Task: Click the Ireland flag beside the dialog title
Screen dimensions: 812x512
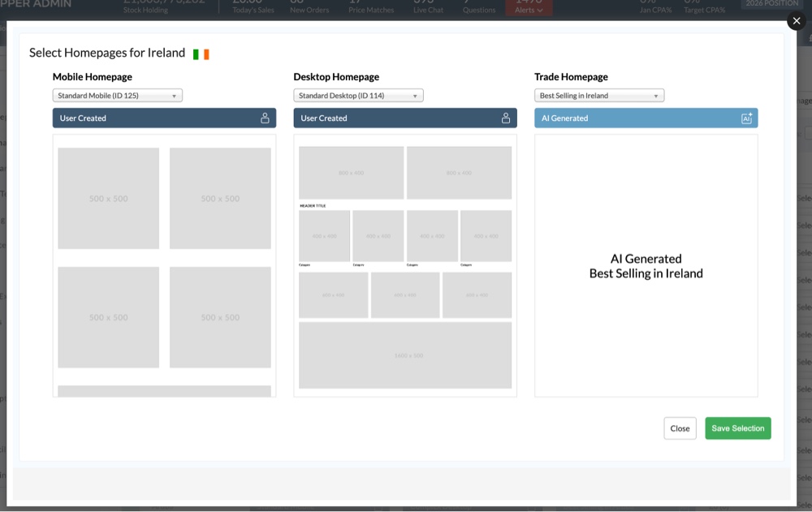Action: coord(200,53)
